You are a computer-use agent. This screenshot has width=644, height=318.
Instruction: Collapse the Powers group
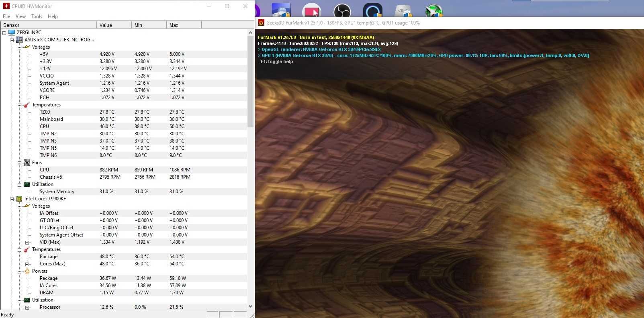tap(19, 271)
